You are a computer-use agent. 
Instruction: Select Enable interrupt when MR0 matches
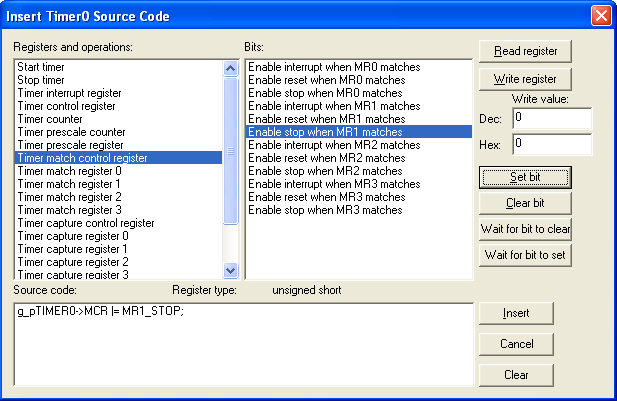359,67
